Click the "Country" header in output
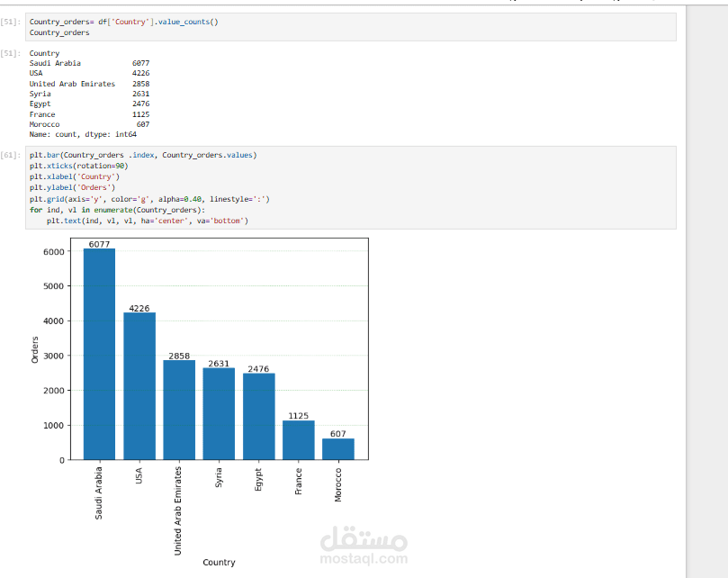Image resolution: width=728 pixels, height=578 pixels. 44,53
